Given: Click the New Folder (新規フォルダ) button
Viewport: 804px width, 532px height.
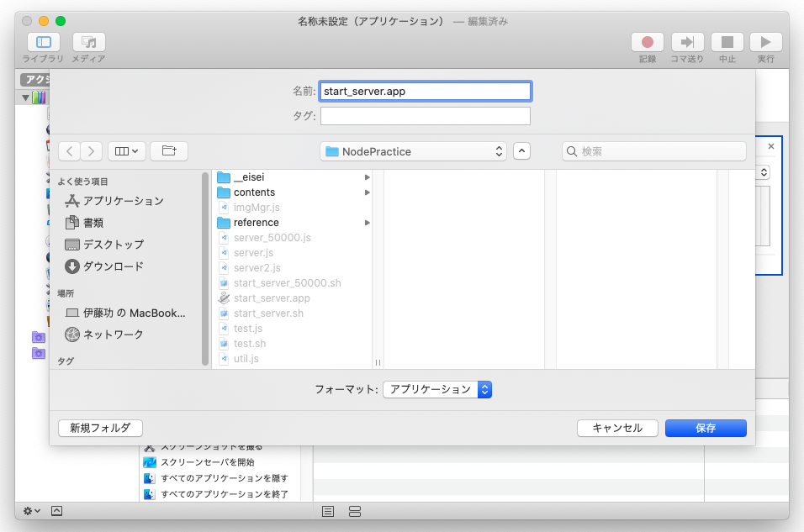Looking at the screenshot, I should pyautogui.click(x=101, y=428).
